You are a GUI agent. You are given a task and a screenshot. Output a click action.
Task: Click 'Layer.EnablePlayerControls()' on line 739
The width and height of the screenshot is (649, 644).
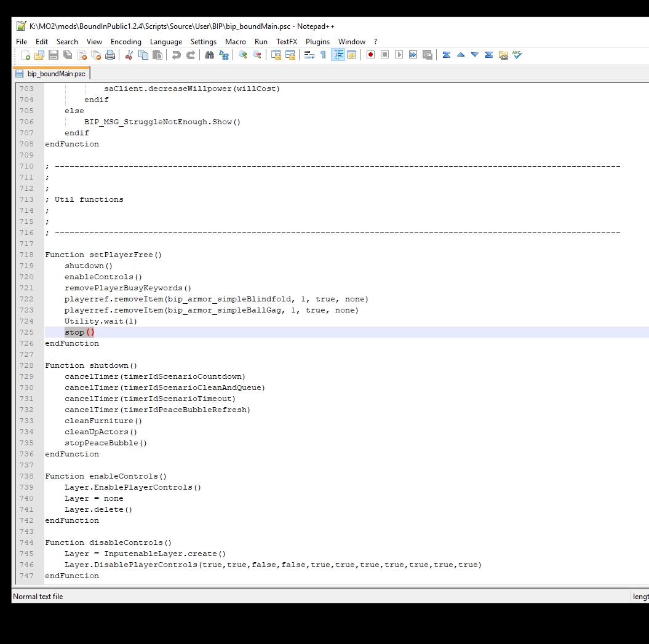(132, 487)
